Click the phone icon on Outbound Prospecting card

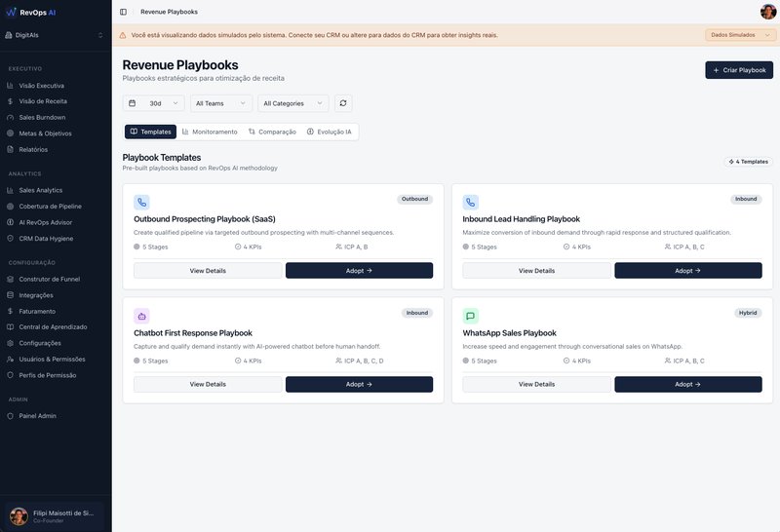point(141,203)
